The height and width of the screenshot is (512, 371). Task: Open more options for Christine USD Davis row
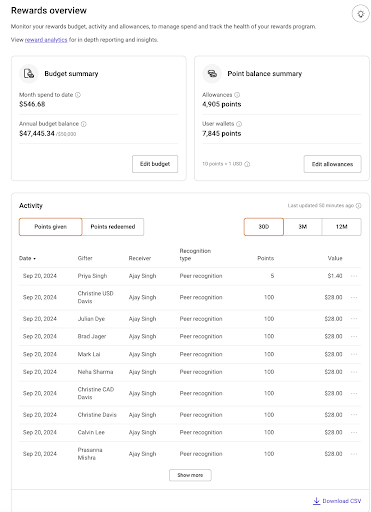(x=354, y=297)
